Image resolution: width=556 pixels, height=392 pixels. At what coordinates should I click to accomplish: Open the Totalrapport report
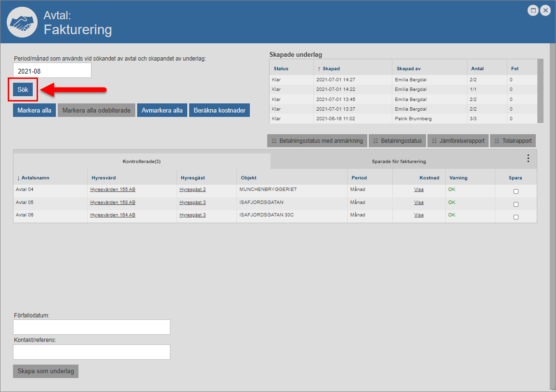click(x=513, y=141)
